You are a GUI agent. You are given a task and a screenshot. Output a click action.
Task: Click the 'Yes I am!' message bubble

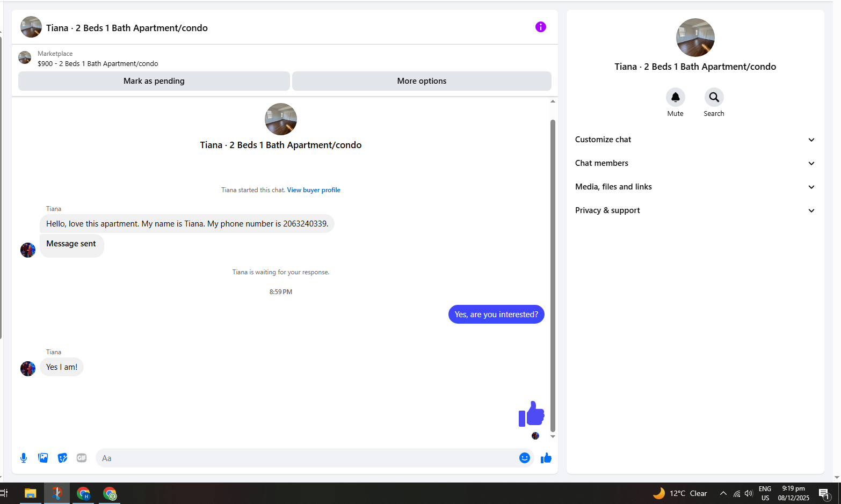tap(62, 367)
